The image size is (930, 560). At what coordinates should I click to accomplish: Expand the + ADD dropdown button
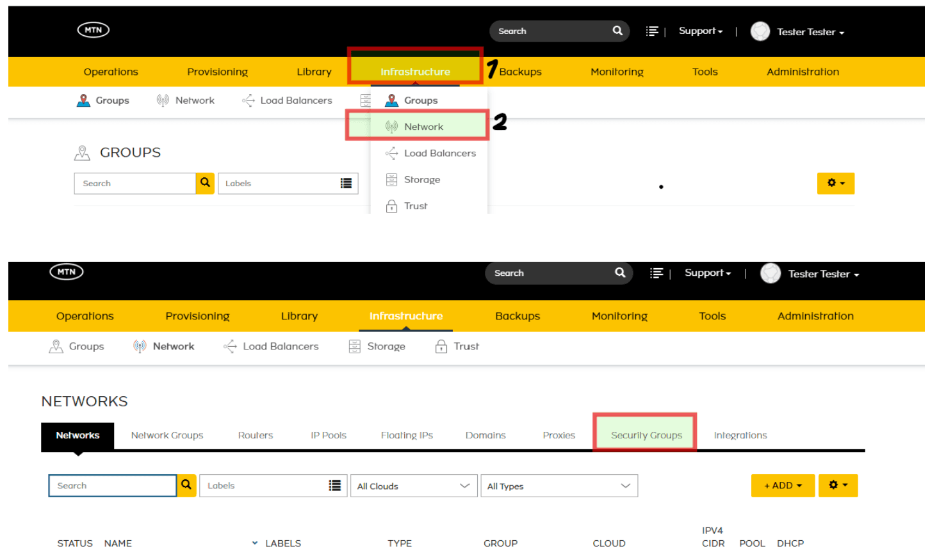point(783,486)
